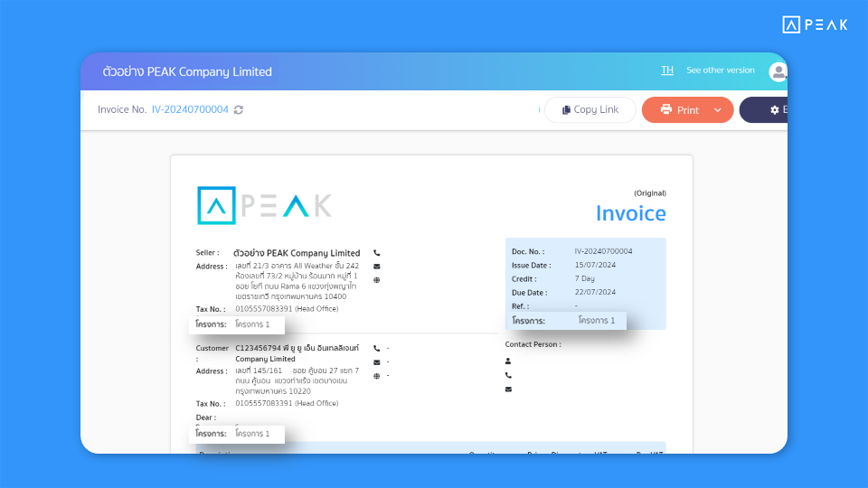
Task: Click the seller email envelope icon
Action: coord(376,266)
